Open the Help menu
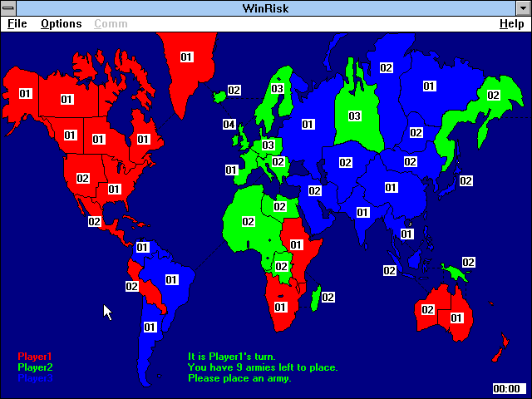 pyautogui.click(x=512, y=24)
